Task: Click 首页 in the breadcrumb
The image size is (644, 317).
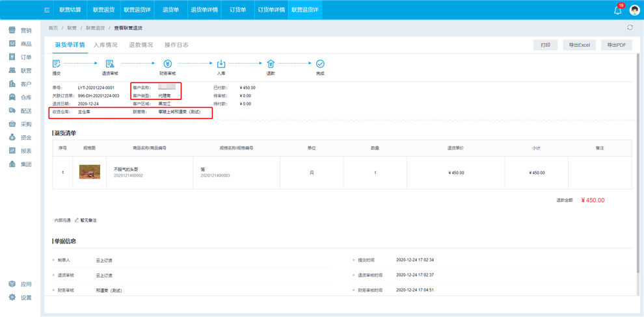Action: click(x=53, y=28)
